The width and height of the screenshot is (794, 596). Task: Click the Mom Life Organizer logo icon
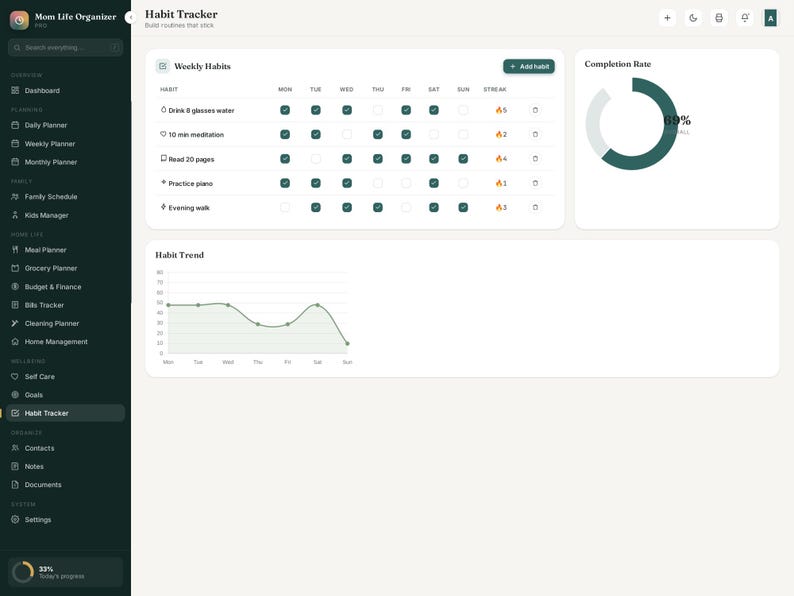(x=19, y=20)
